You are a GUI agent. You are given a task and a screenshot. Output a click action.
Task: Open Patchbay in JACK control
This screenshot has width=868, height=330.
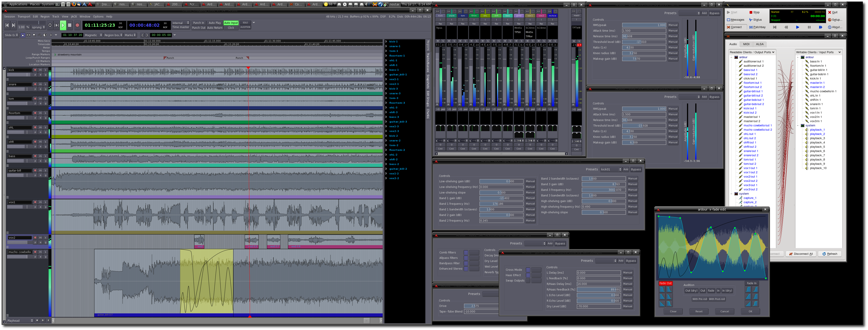(x=757, y=27)
